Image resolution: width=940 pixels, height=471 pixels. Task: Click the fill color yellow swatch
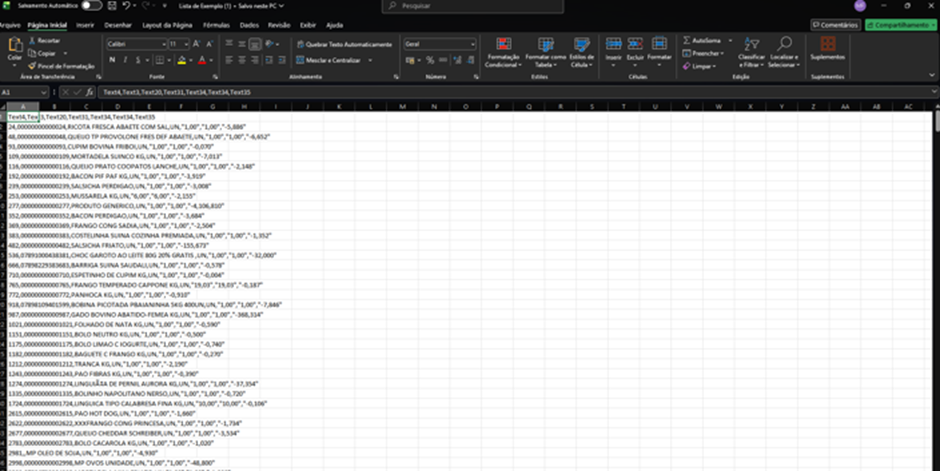(x=182, y=60)
